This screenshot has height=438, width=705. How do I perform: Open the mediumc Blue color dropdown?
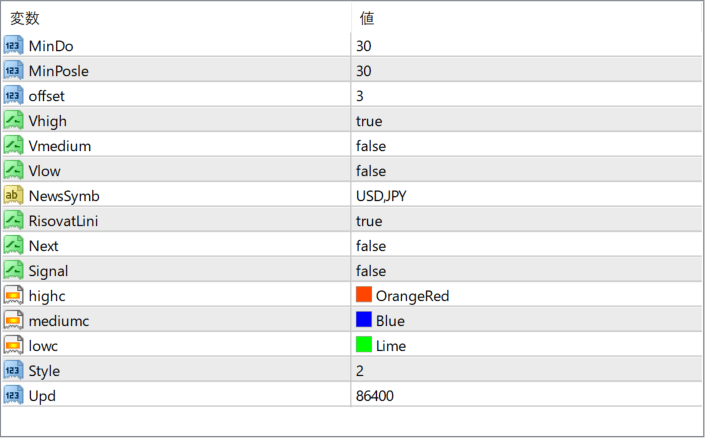tap(526, 321)
